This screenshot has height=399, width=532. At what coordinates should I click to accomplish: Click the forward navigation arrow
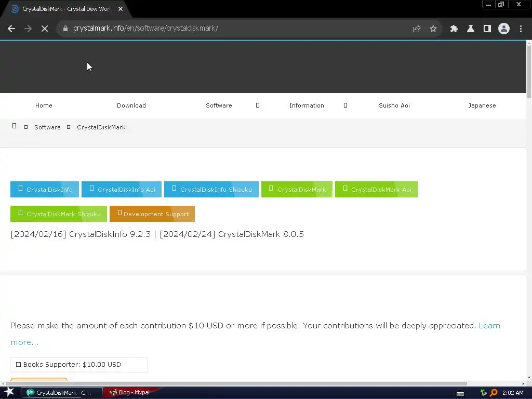[x=28, y=29]
